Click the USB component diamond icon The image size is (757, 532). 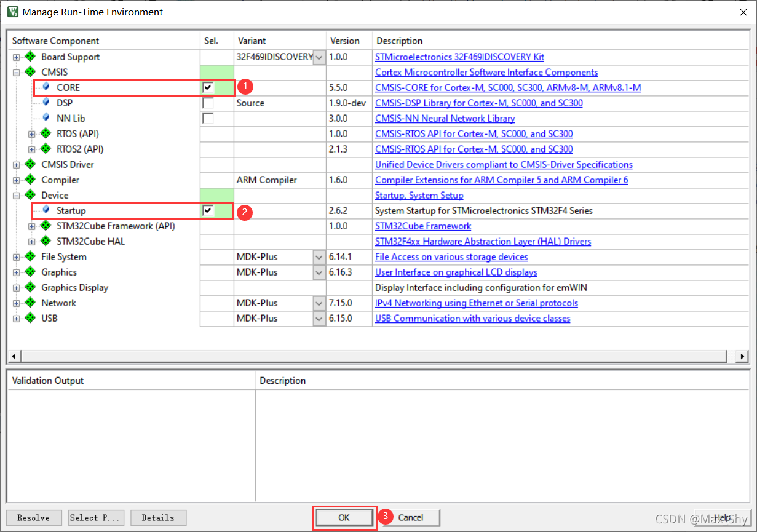(30, 318)
